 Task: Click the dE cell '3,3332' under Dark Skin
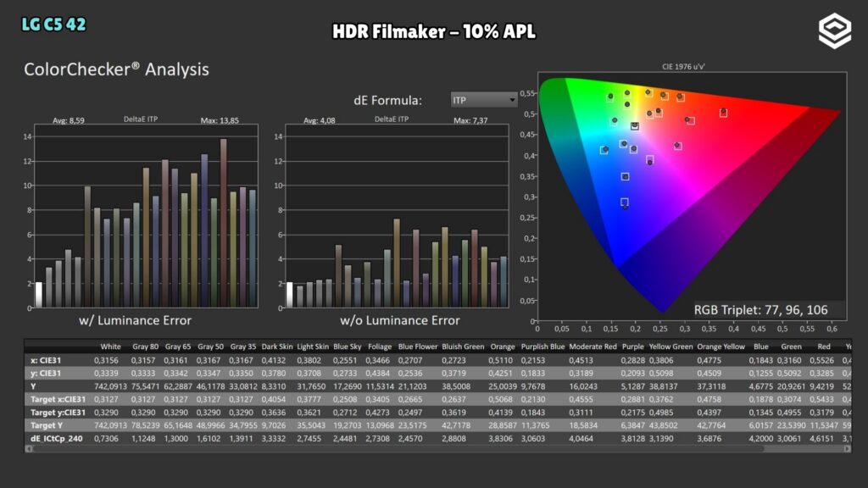point(274,439)
